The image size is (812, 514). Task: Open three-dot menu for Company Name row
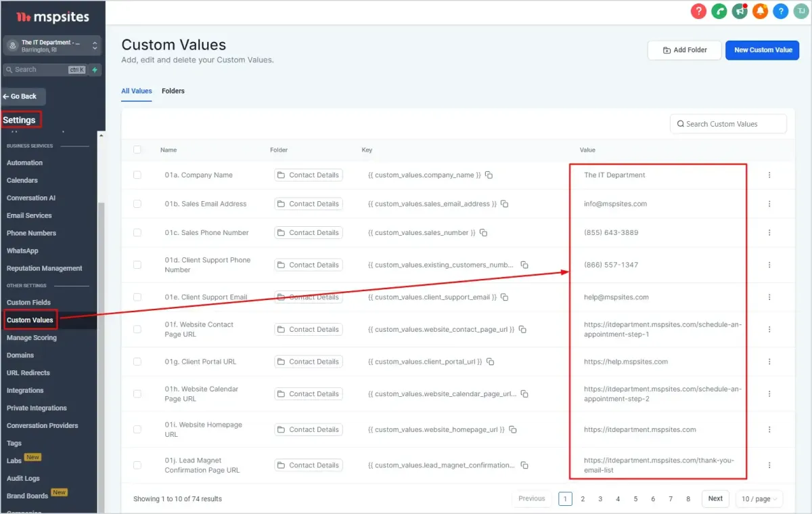coord(769,175)
